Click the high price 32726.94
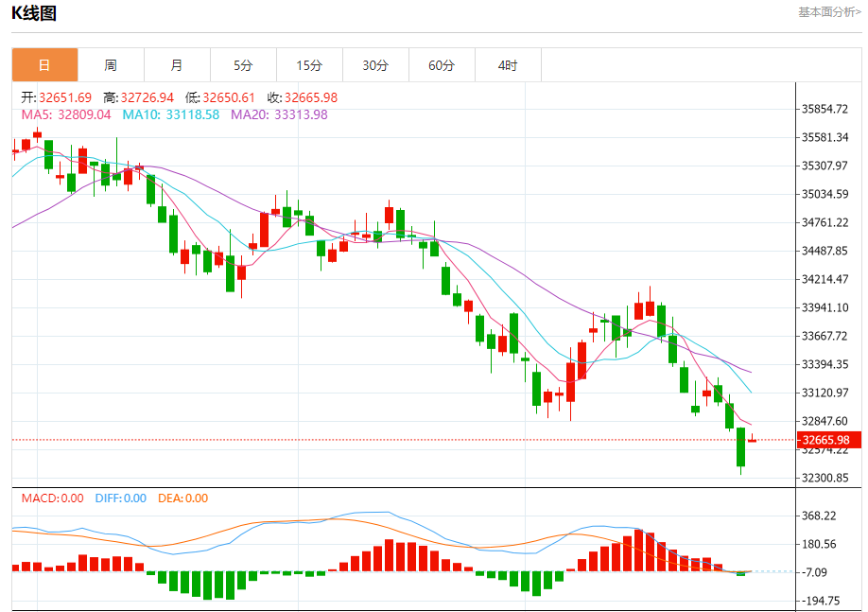The height and width of the screenshot is (612, 868). (148, 97)
